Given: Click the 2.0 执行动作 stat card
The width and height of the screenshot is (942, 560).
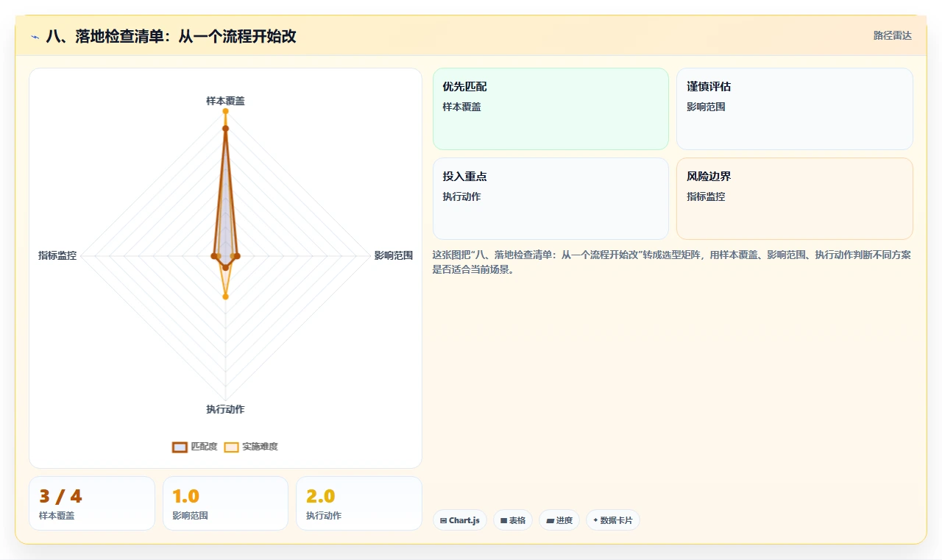Looking at the screenshot, I should coord(359,503).
